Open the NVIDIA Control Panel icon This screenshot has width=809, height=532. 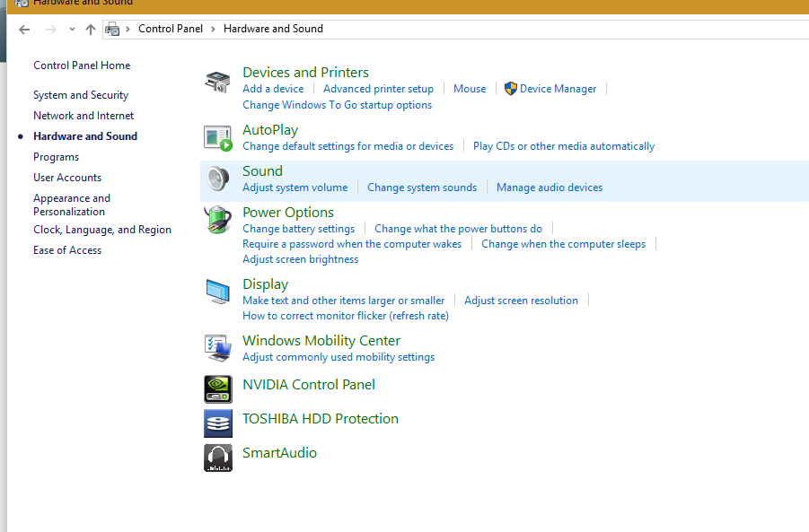click(217, 389)
